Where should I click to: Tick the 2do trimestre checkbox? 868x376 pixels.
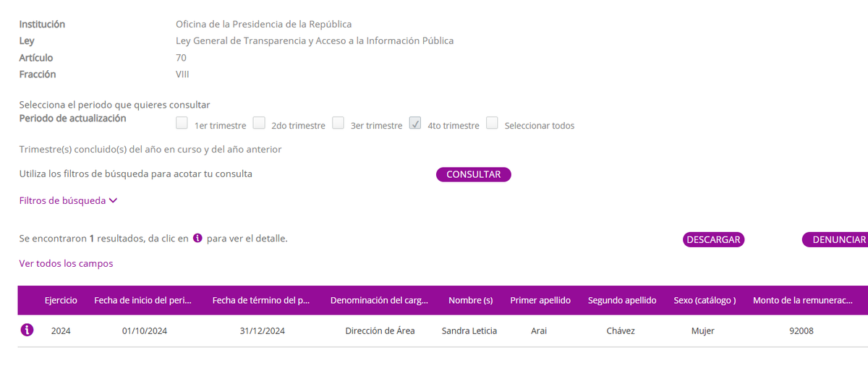coord(259,123)
